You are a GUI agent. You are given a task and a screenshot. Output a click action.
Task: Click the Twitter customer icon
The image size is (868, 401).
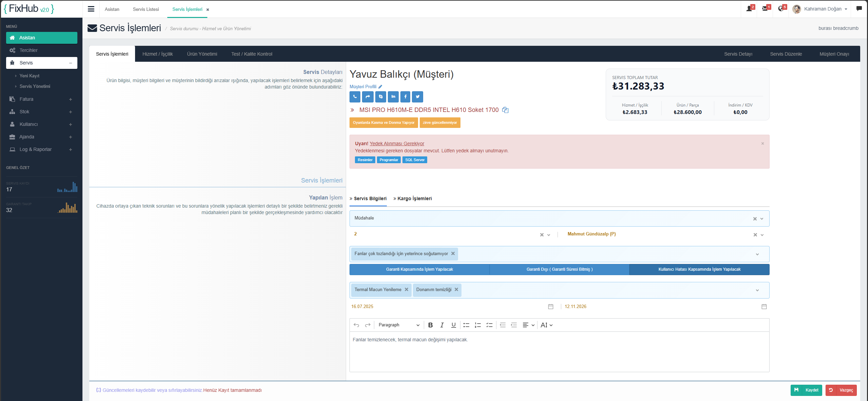pyautogui.click(x=417, y=97)
